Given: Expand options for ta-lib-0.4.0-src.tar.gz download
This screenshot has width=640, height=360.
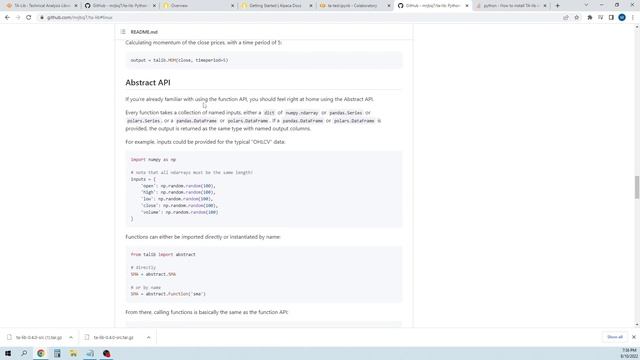Looking at the screenshot, I should (149, 338).
